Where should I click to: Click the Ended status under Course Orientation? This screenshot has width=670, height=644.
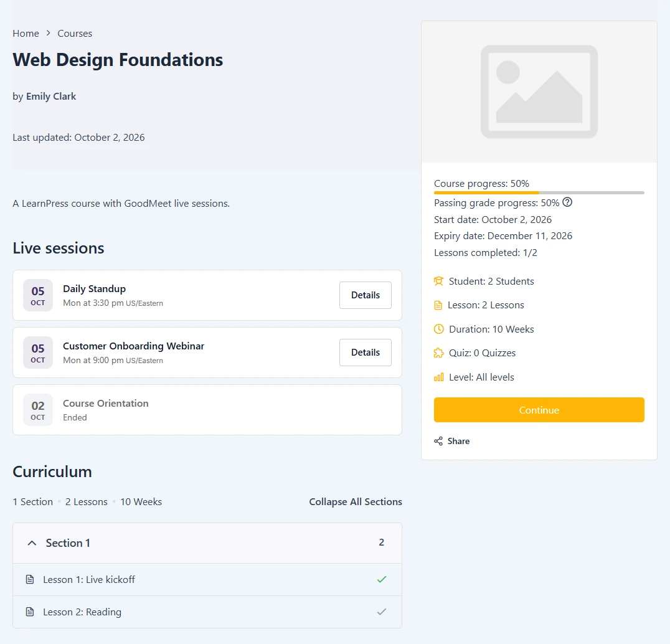click(75, 417)
